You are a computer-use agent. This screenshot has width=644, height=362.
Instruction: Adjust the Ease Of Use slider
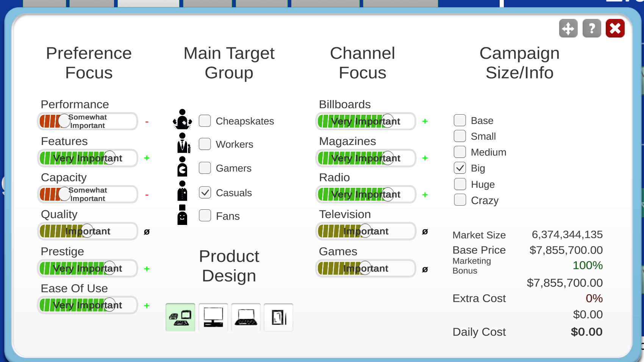88,305
